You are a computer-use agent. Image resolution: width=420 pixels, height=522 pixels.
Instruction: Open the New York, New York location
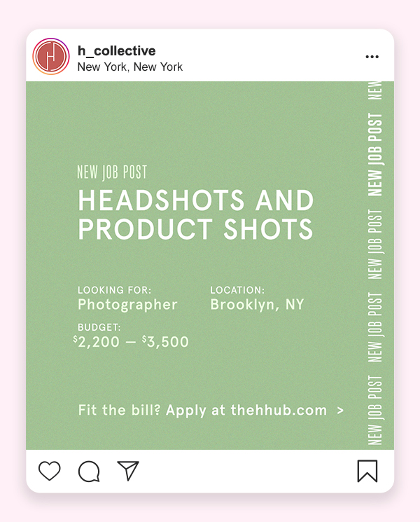(x=129, y=67)
